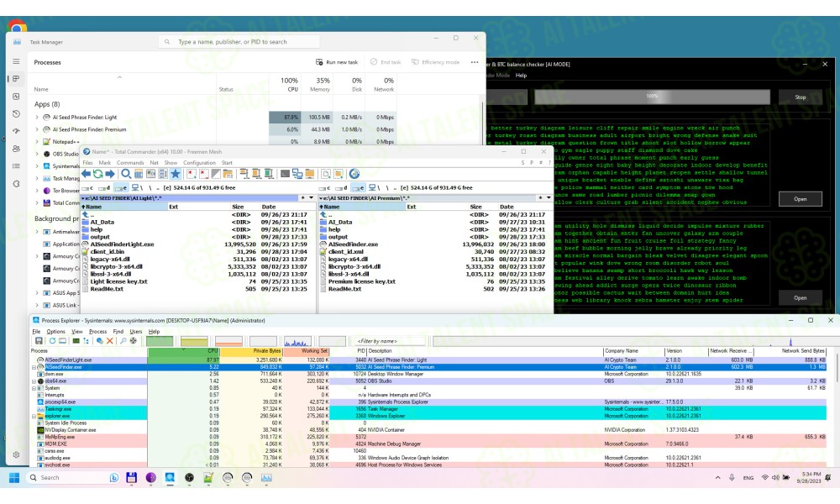Screen dimensions: 840x504
Task: Click the Save floppy icon in Process Explorer
Action: (x=39, y=341)
